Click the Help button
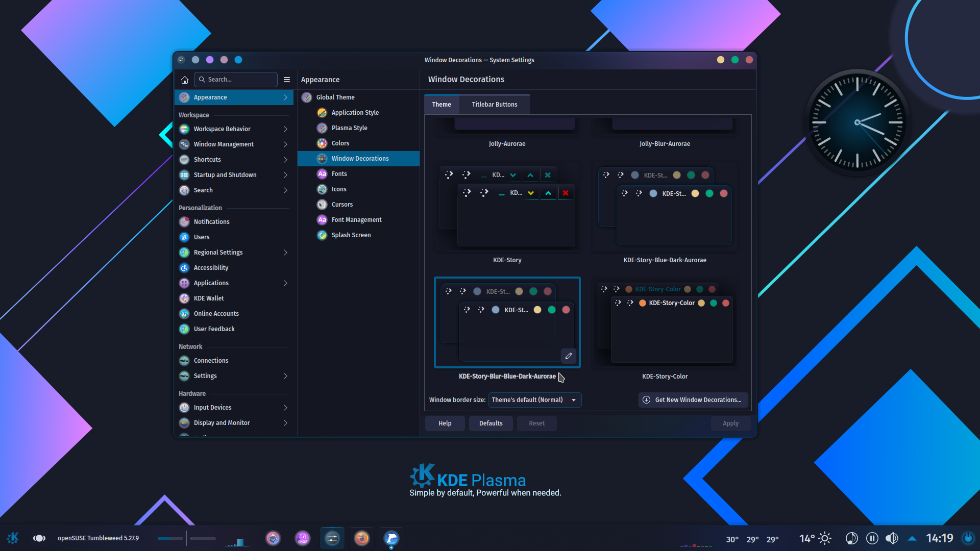 445,423
